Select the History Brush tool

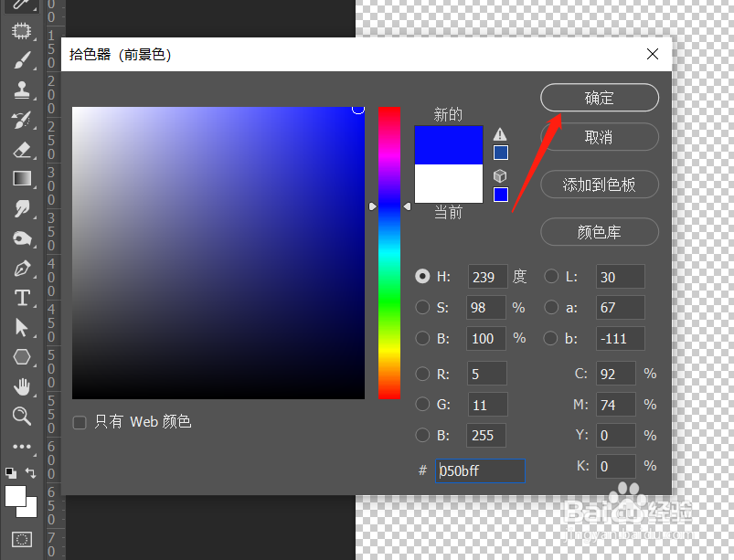point(22,120)
